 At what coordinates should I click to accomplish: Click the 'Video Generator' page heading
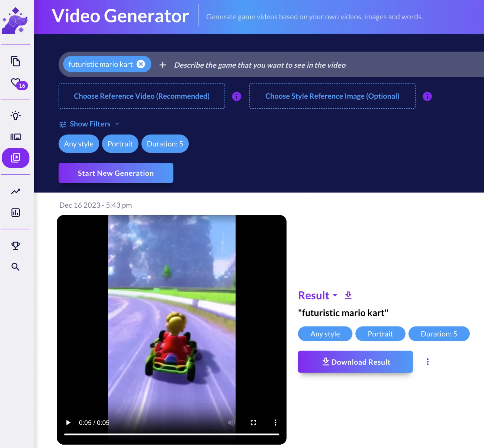120,16
